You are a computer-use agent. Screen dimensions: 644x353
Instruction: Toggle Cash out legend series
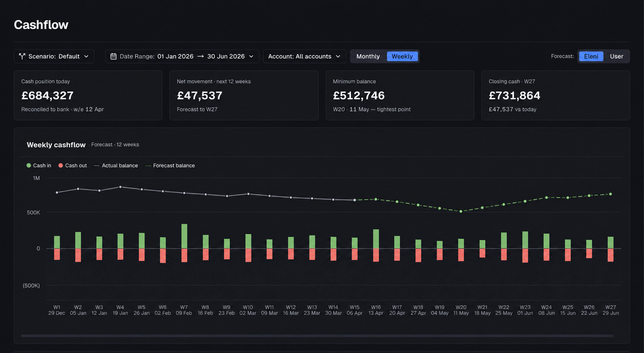(x=72, y=166)
